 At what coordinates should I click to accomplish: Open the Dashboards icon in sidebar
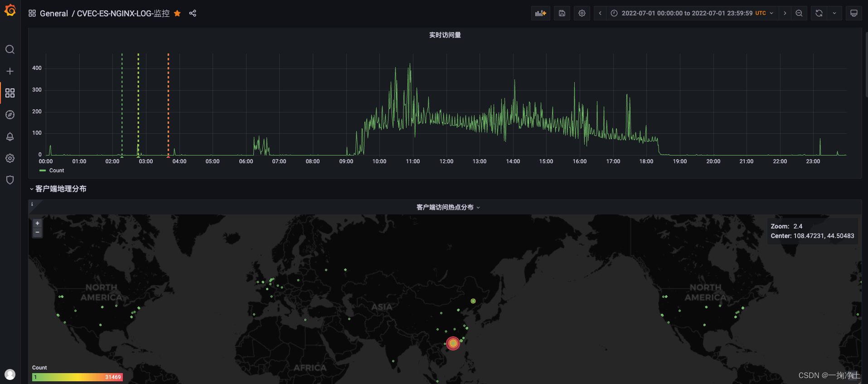coord(10,93)
